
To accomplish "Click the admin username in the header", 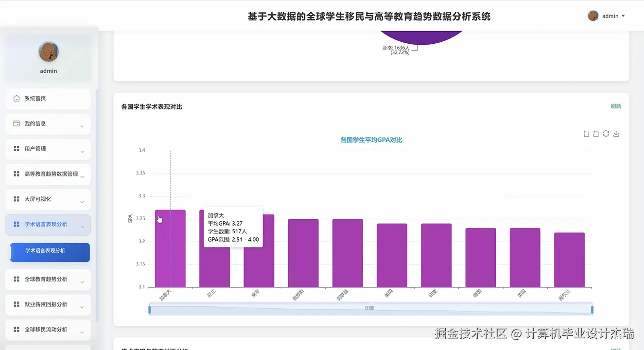I will pos(610,16).
